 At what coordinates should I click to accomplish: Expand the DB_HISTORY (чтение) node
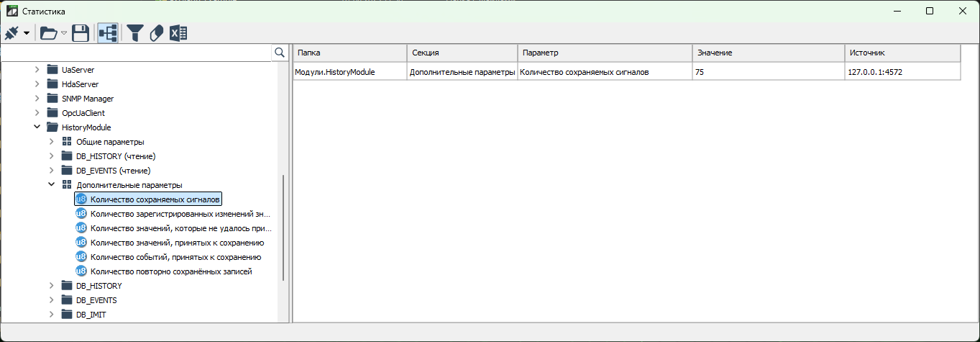click(x=52, y=156)
